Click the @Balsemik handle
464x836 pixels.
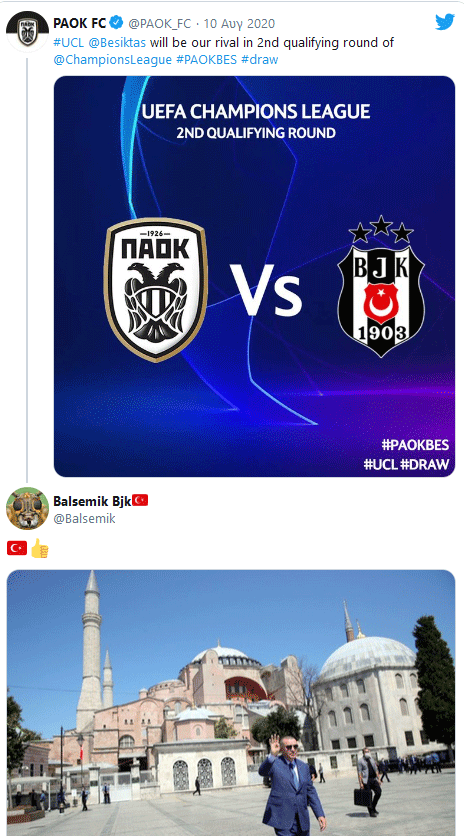(x=84, y=518)
